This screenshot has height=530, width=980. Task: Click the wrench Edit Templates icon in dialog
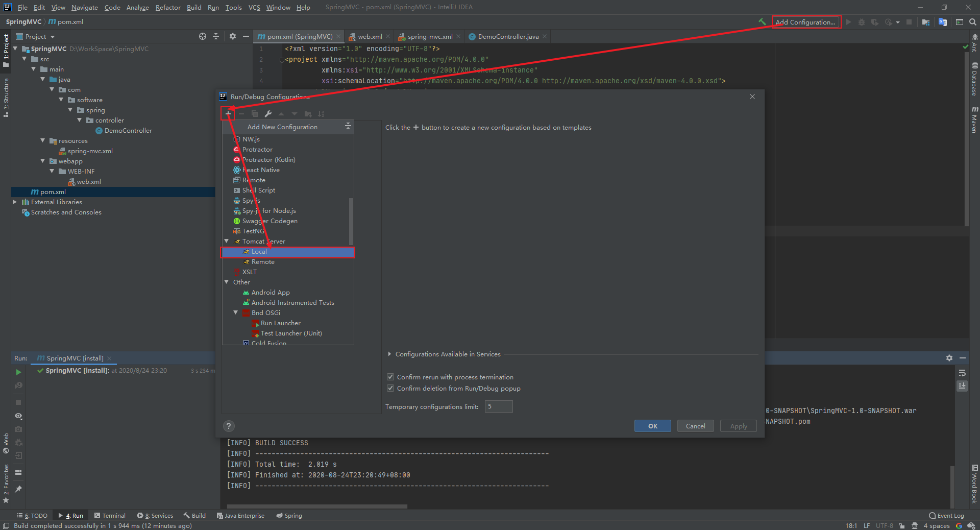(x=268, y=114)
